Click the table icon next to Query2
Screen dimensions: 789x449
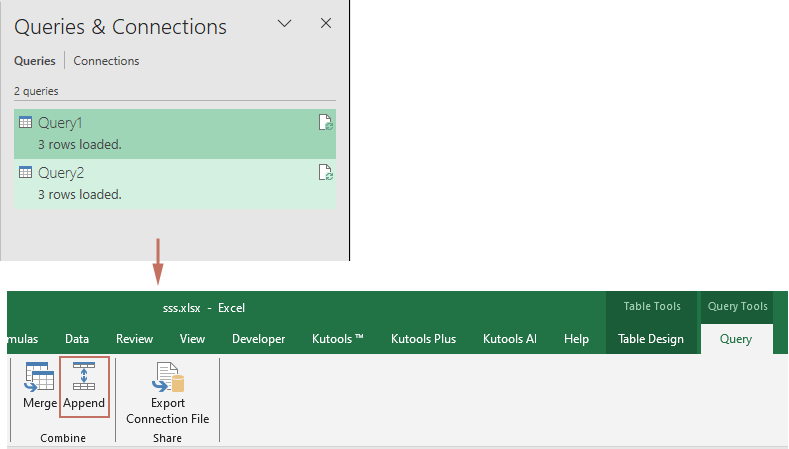click(26, 172)
